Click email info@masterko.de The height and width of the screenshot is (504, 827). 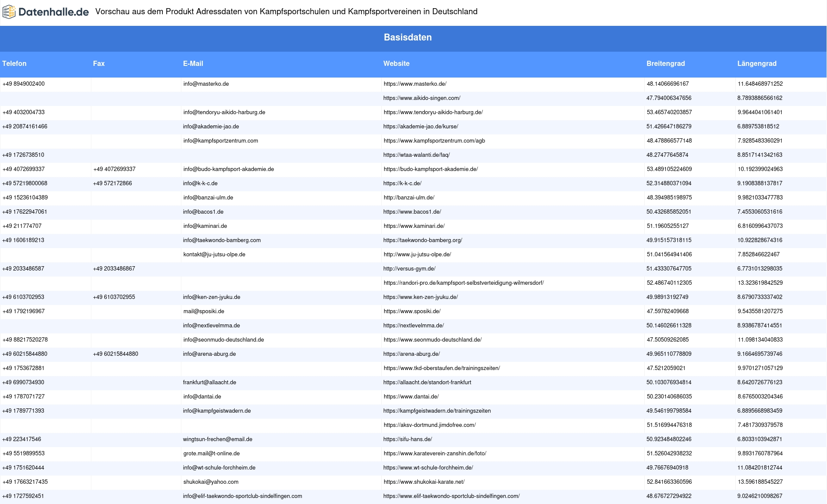click(206, 84)
